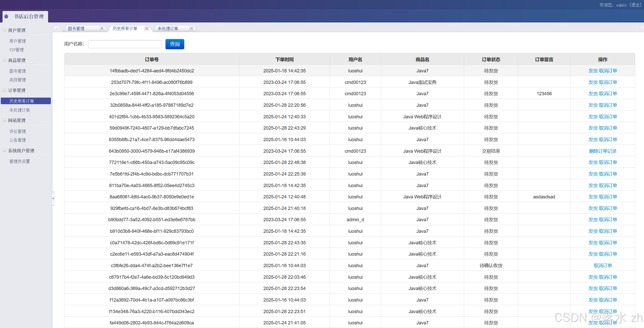Click the 查询 search button
Screen dimensions: 644x328
coord(175,44)
